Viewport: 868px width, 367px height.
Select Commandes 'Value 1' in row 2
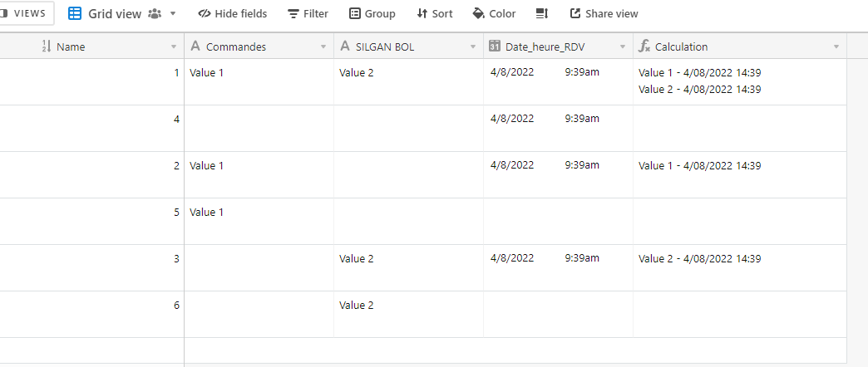click(259, 174)
